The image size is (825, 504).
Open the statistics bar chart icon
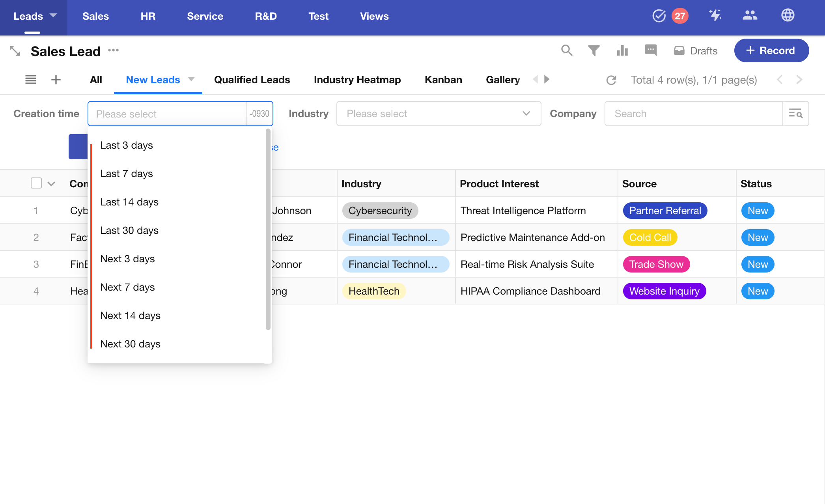pyautogui.click(x=622, y=50)
